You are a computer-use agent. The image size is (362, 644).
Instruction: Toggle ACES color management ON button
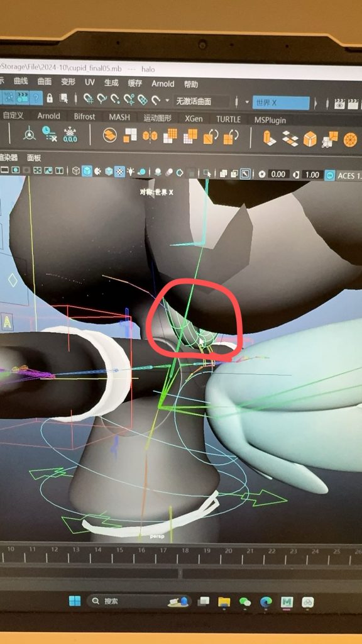(x=329, y=175)
